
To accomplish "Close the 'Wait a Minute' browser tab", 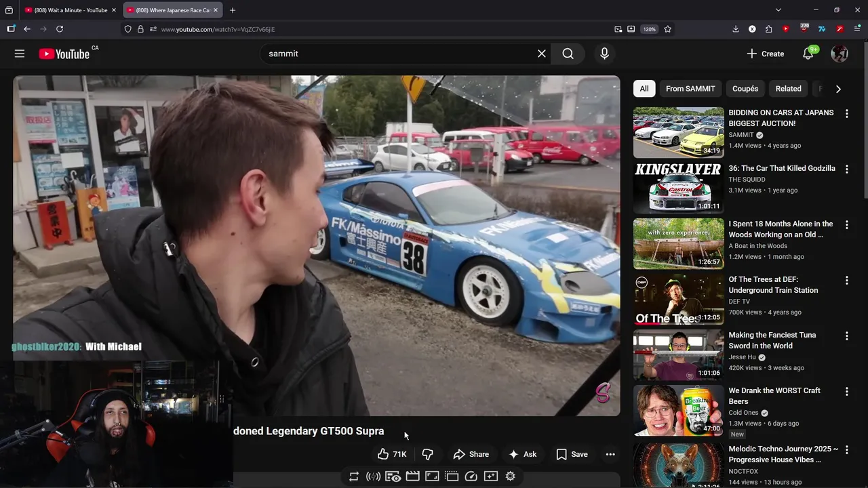I will pyautogui.click(x=114, y=10).
